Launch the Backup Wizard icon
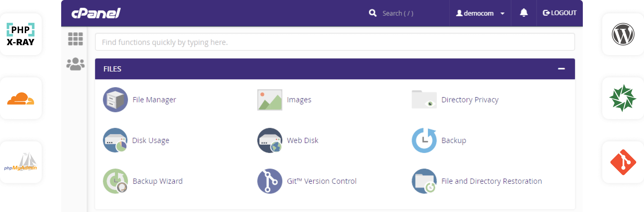Image resolution: width=644 pixels, height=212 pixels. tap(115, 181)
